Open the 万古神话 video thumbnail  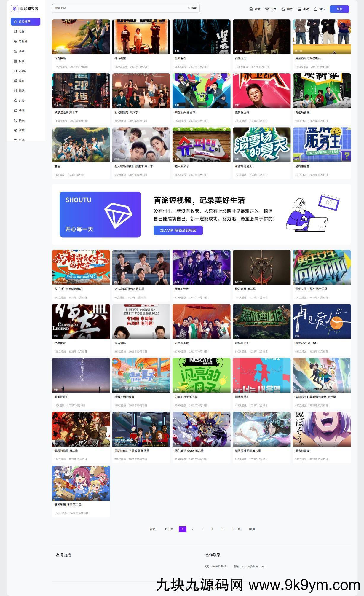81,37
